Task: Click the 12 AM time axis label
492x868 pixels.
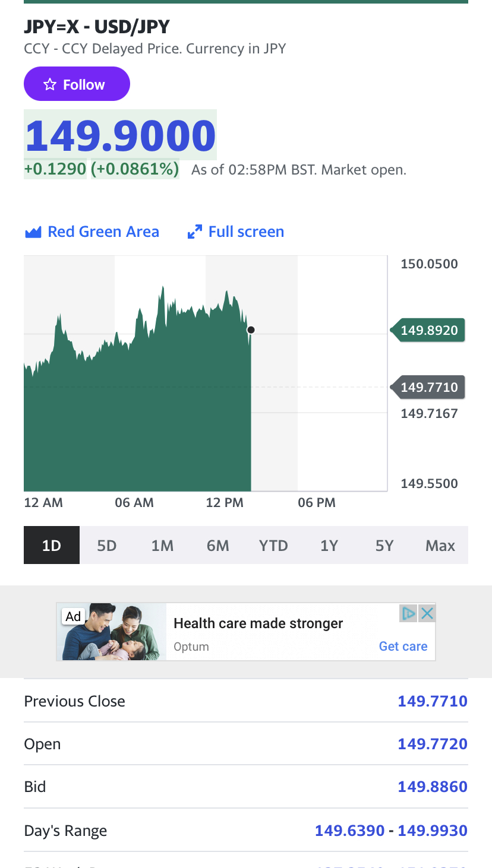Action: 43,502
